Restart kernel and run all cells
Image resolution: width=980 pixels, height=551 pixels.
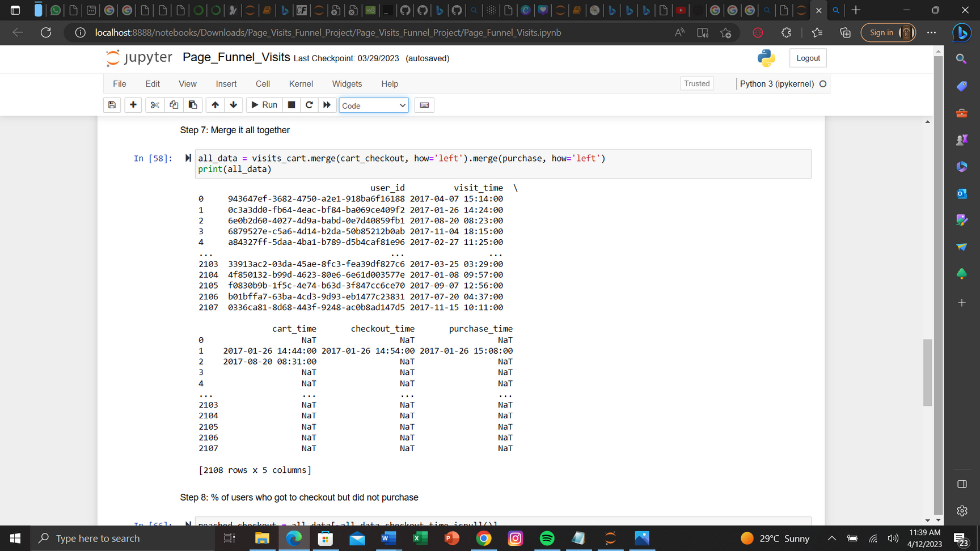(327, 105)
